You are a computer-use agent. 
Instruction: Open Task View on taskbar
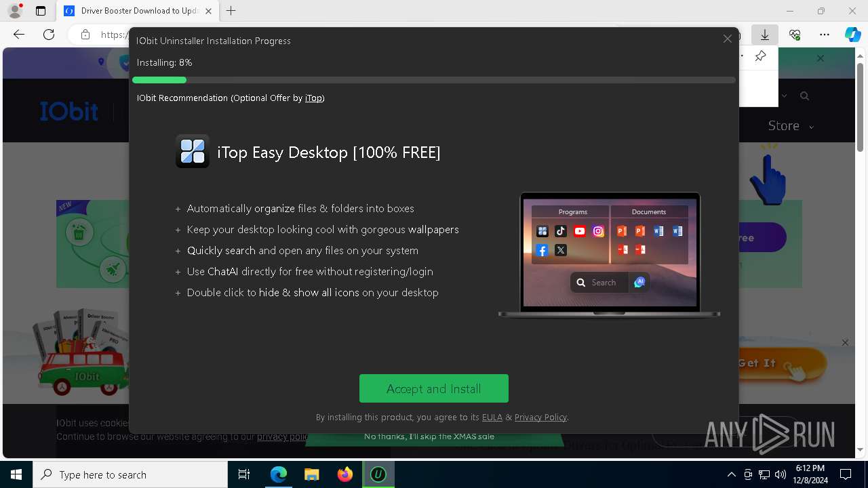[244, 474]
